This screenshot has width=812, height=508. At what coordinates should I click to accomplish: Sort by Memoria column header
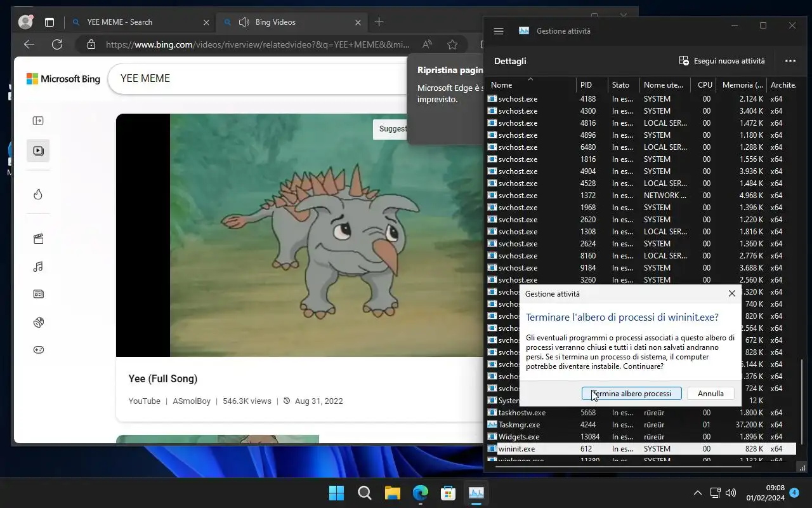(x=742, y=84)
